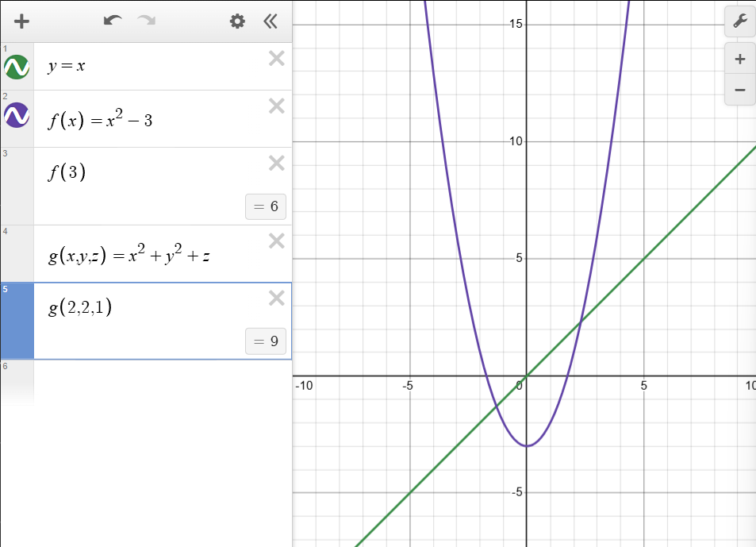This screenshot has width=756, height=547.
Task: Zoom out on the graph
Action: click(x=739, y=90)
